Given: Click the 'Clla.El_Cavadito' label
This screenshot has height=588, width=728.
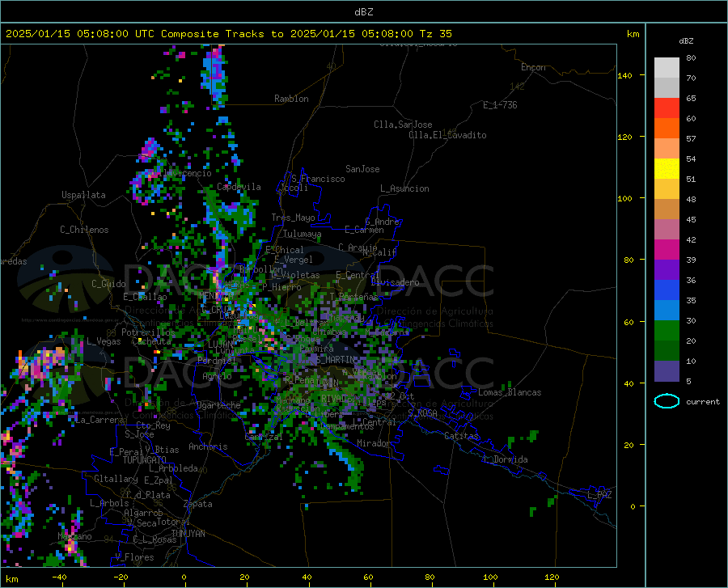Looking at the screenshot, I should click(447, 135).
